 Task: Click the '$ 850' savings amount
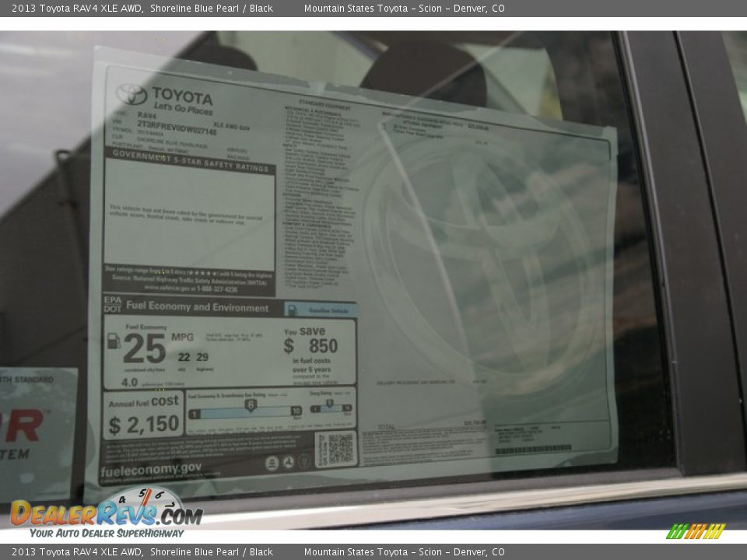(x=310, y=345)
